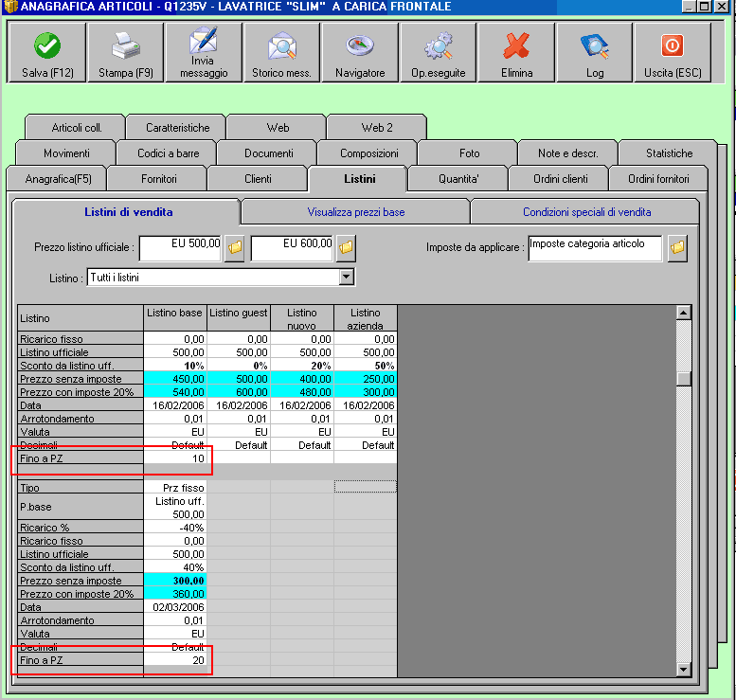Go to the Movimenti tab
The image size is (736, 700).
tap(66, 153)
